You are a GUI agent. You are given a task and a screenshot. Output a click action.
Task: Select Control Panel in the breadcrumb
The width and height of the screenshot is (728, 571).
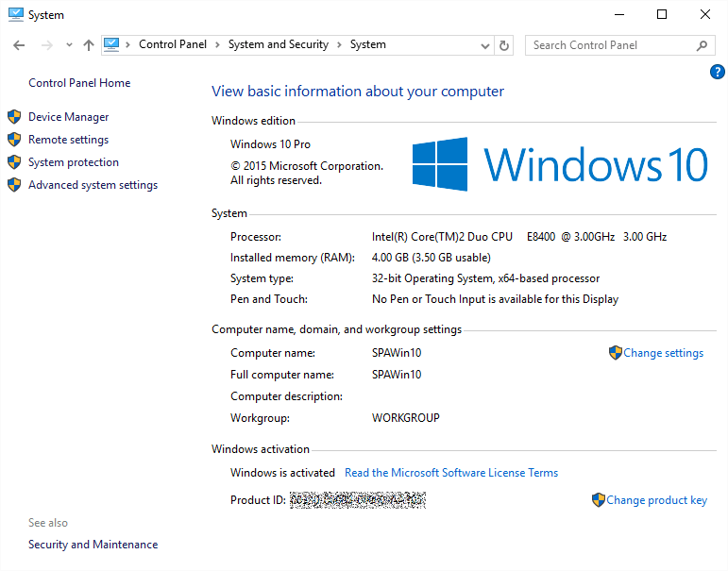point(173,44)
